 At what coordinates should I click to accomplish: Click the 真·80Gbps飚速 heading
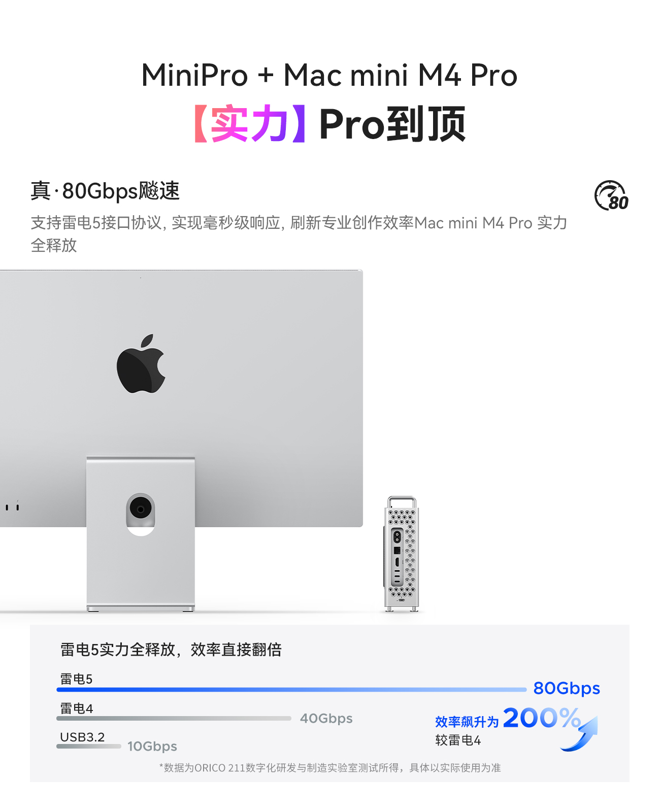106,191
